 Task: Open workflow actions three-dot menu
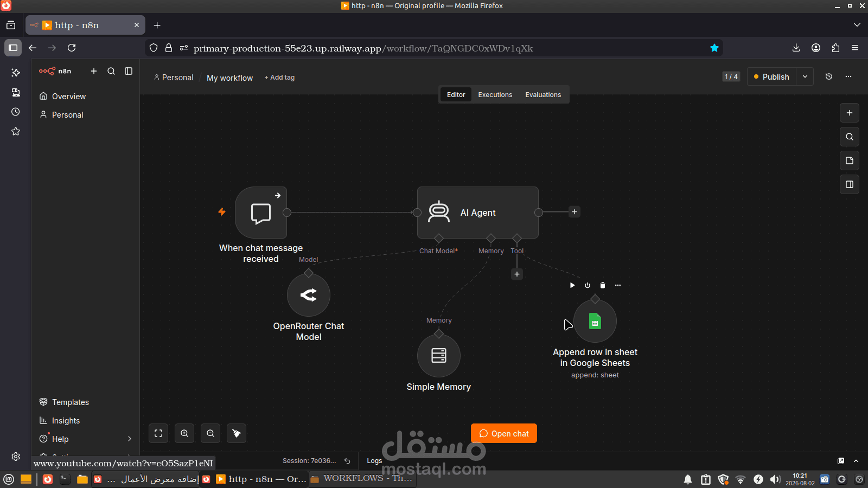[x=848, y=76]
